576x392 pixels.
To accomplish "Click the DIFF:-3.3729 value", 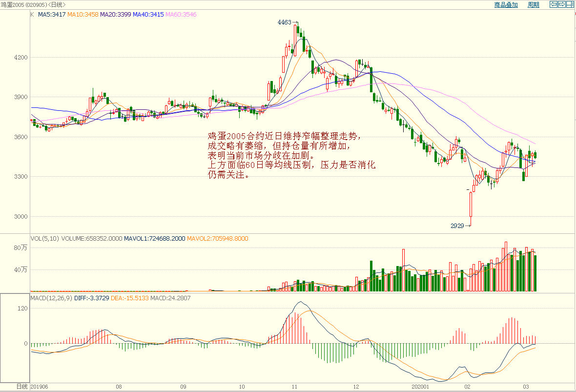I will pyautogui.click(x=91, y=298).
